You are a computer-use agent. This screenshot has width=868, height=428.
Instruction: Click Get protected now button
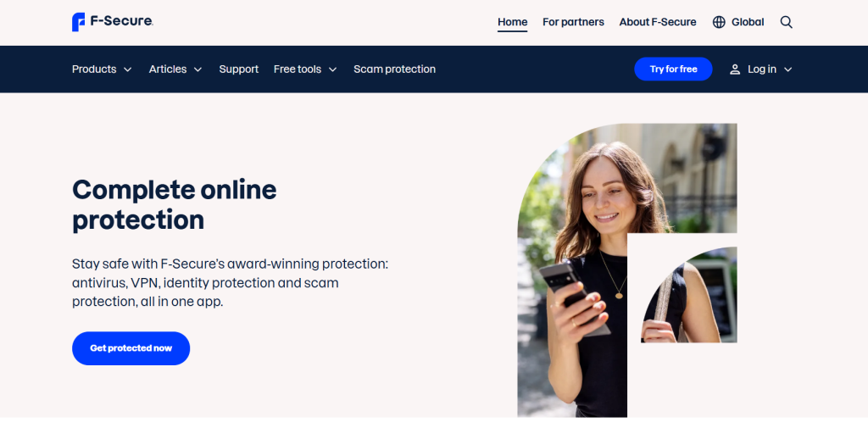tap(131, 348)
